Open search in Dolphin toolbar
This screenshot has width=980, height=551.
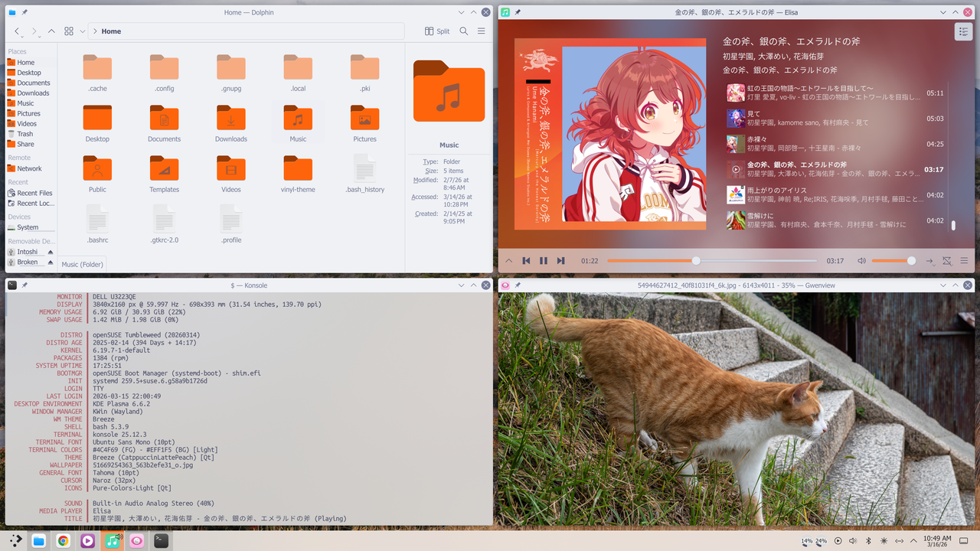464,31
